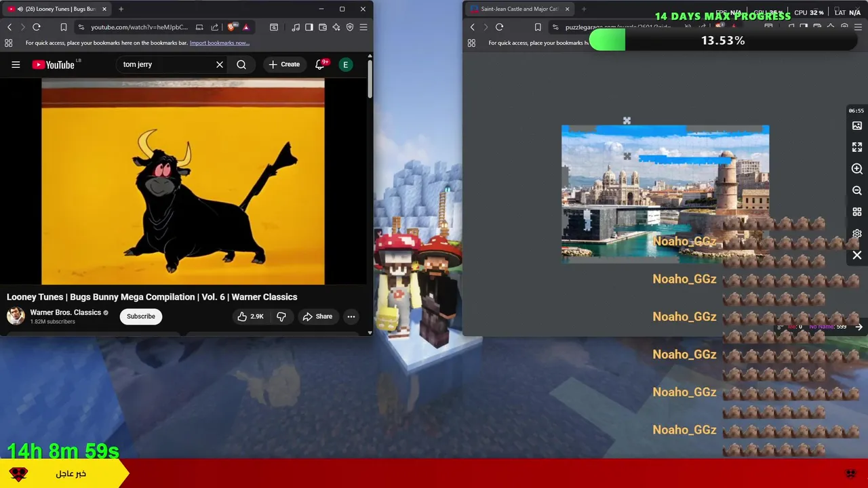Show the puzzle preview image

tap(857, 125)
